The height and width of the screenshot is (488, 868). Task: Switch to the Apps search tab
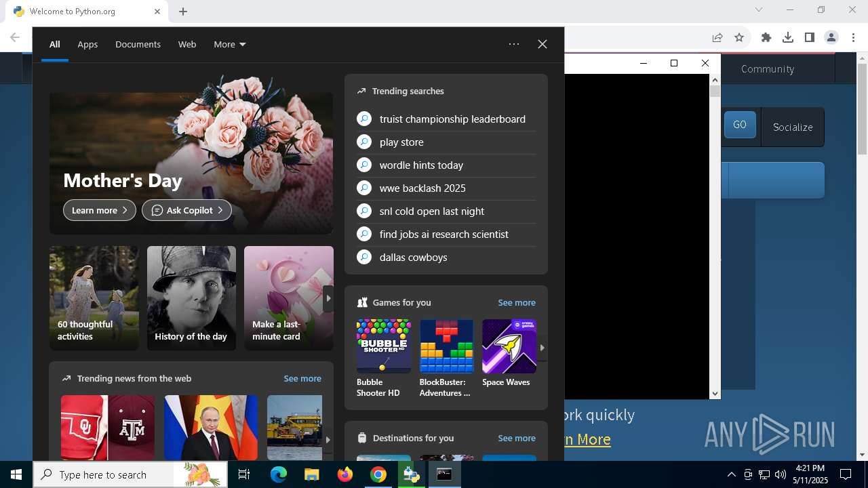coord(87,45)
